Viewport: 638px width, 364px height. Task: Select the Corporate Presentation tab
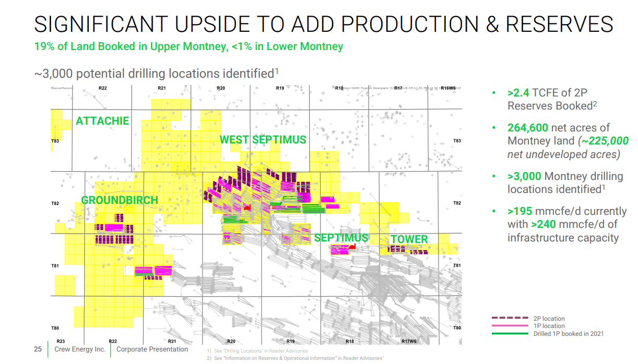[153, 349]
